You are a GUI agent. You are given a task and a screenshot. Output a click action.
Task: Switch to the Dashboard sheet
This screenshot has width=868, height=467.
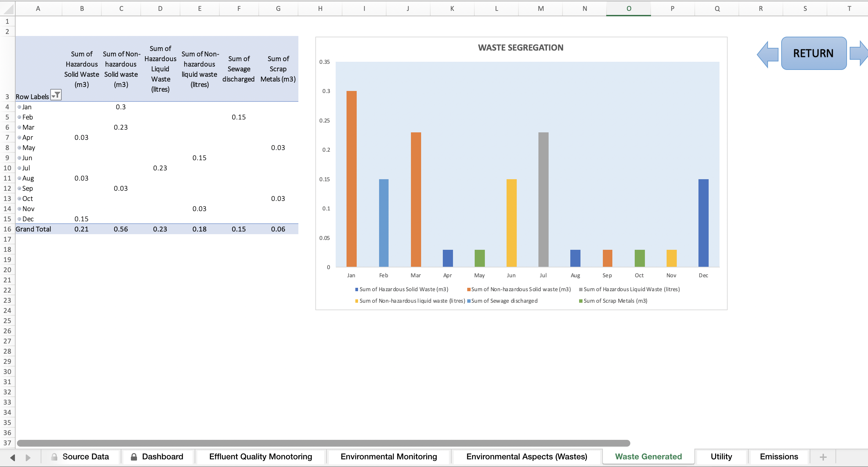(157, 457)
